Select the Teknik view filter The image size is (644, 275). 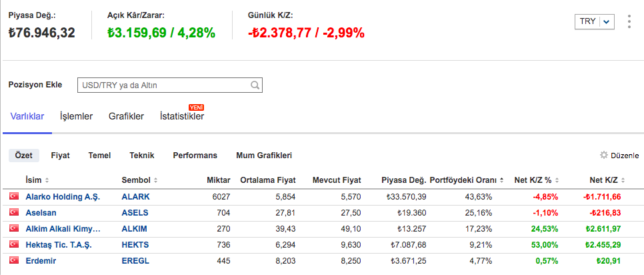[141, 155]
